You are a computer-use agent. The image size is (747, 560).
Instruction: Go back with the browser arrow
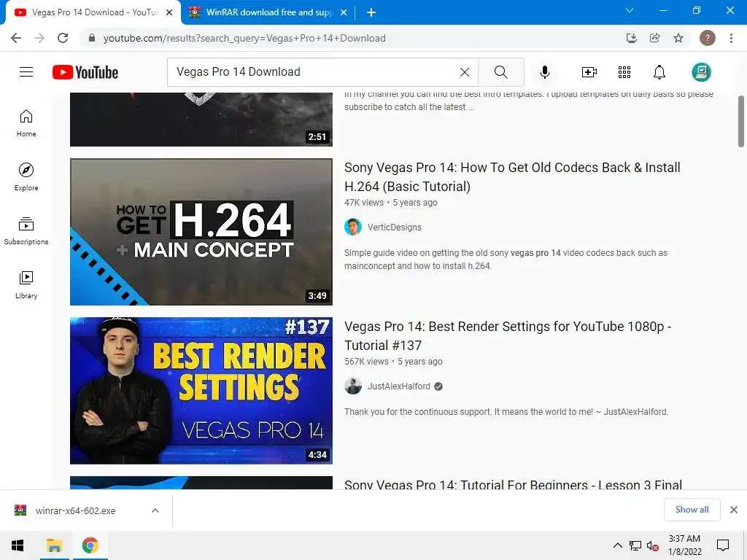[16, 38]
